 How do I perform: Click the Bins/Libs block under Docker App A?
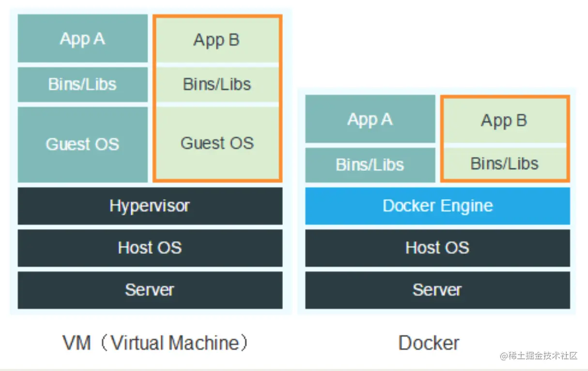370,165
